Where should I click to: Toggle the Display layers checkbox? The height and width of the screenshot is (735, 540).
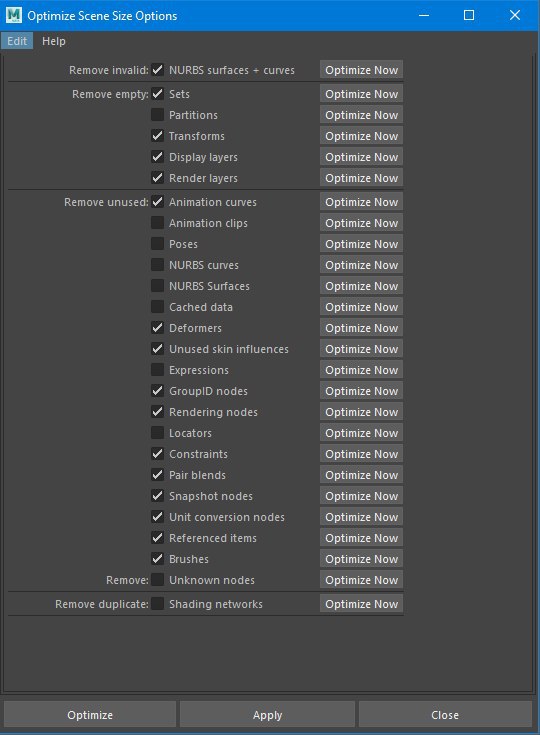pos(158,157)
